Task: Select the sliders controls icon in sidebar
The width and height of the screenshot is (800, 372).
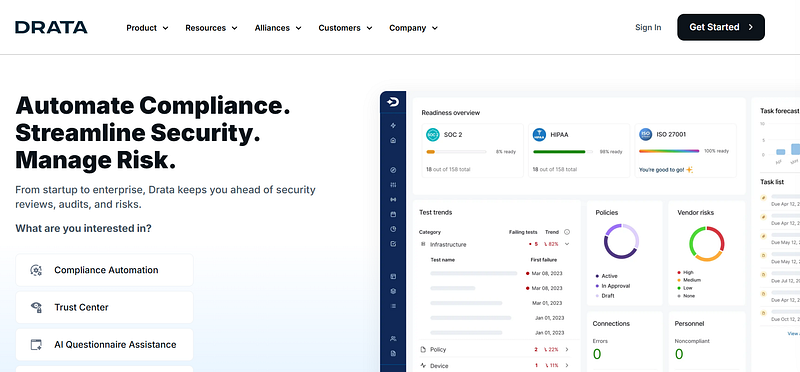Action: 393,185
